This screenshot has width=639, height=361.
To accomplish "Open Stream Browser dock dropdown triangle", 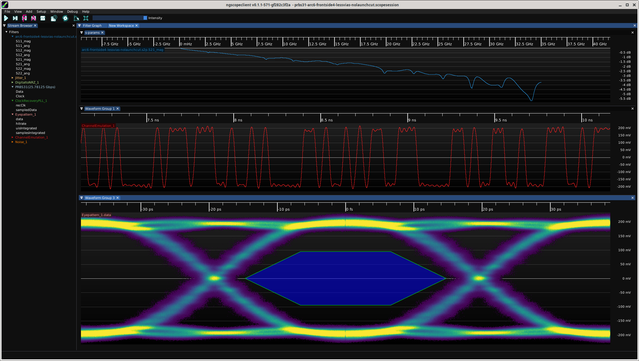I will 4,25.
